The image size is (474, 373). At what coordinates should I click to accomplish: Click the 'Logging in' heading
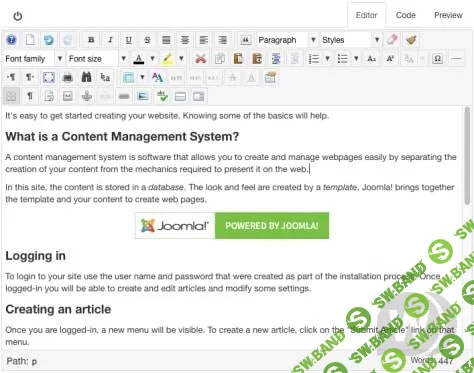[x=35, y=256]
